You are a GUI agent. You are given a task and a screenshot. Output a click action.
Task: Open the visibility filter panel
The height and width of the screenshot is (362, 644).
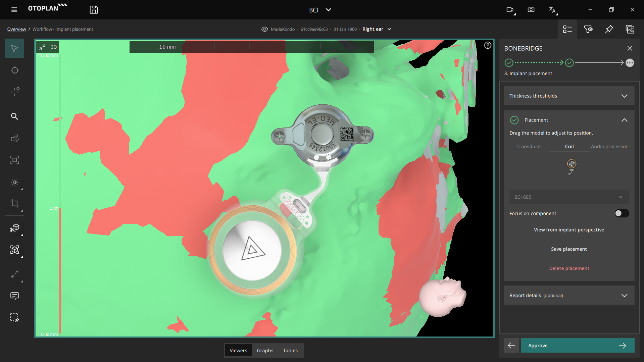[x=588, y=29]
